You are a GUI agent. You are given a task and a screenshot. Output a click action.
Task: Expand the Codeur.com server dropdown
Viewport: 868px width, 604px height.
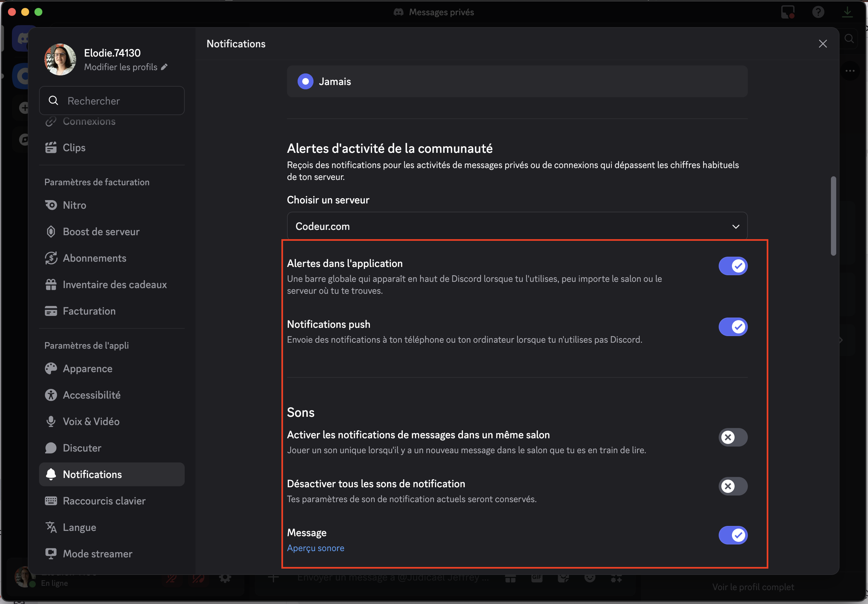click(517, 226)
